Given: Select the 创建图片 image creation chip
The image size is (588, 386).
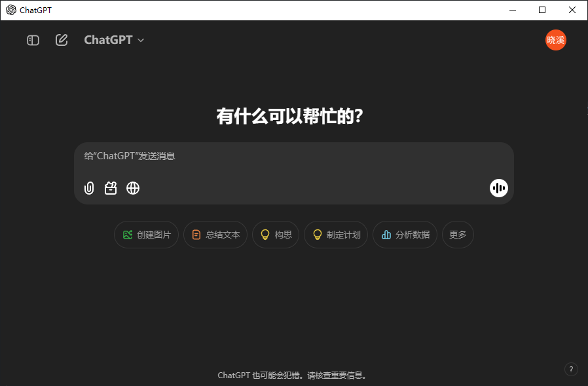Looking at the screenshot, I should pyautogui.click(x=146, y=235).
